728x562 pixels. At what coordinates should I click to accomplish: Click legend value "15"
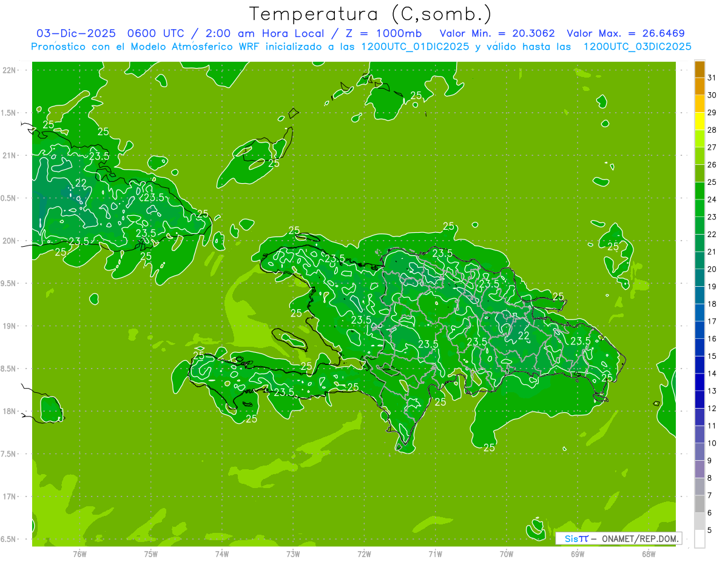[712, 356]
